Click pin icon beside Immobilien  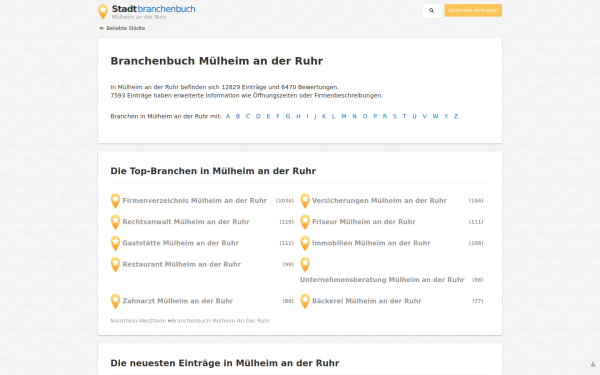[x=305, y=243]
